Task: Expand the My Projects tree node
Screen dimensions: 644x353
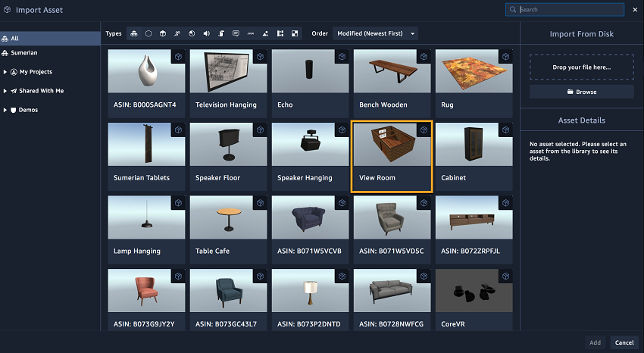Action: [5, 72]
